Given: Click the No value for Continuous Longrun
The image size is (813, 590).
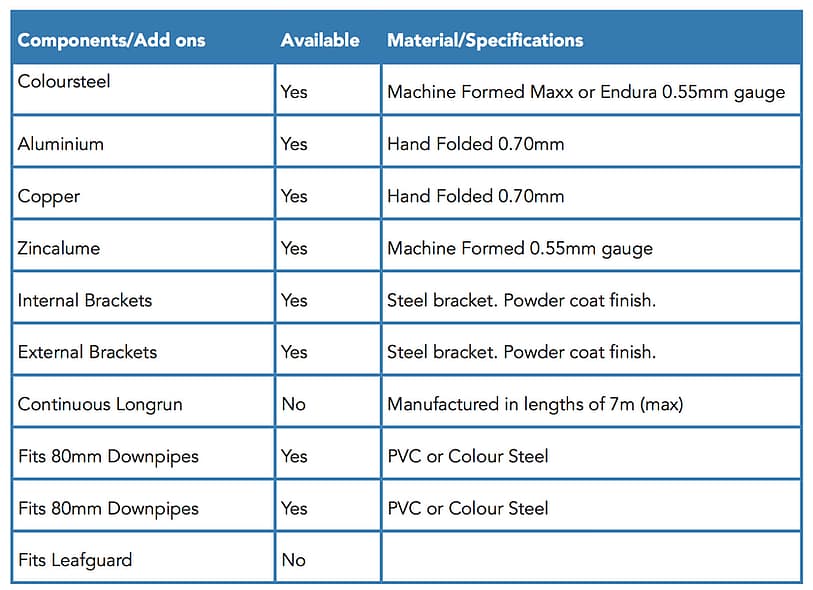Looking at the screenshot, I should tap(293, 404).
